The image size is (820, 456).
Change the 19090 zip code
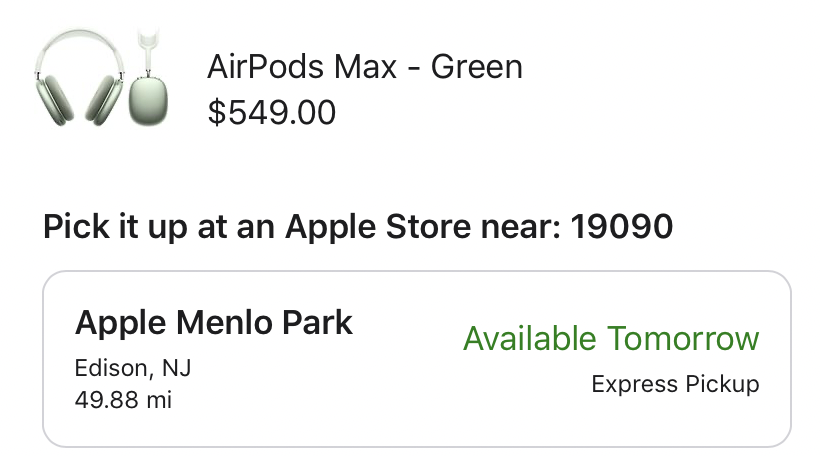pyautogui.click(x=622, y=227)
